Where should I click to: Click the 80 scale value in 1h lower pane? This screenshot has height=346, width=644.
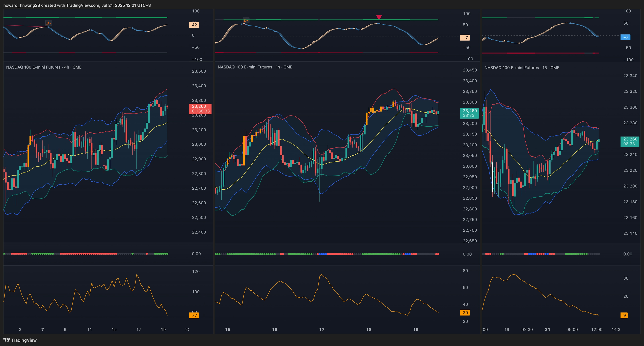pos(465,271)
